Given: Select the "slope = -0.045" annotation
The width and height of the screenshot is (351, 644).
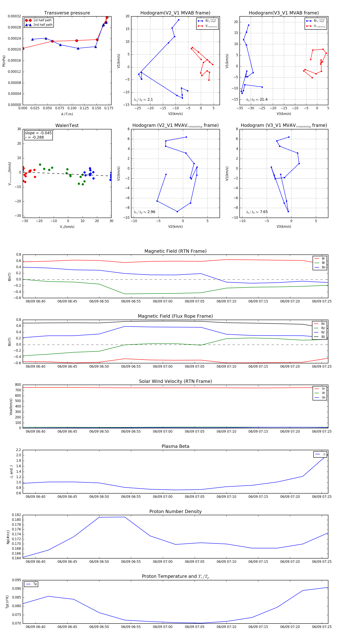Looking at the screenshot, I should tap(38, 133).
